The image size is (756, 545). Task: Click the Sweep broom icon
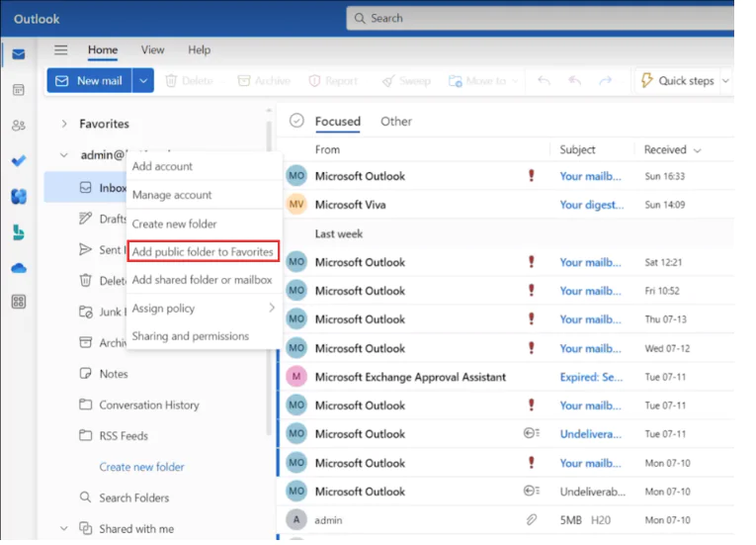tap(388, 81)
